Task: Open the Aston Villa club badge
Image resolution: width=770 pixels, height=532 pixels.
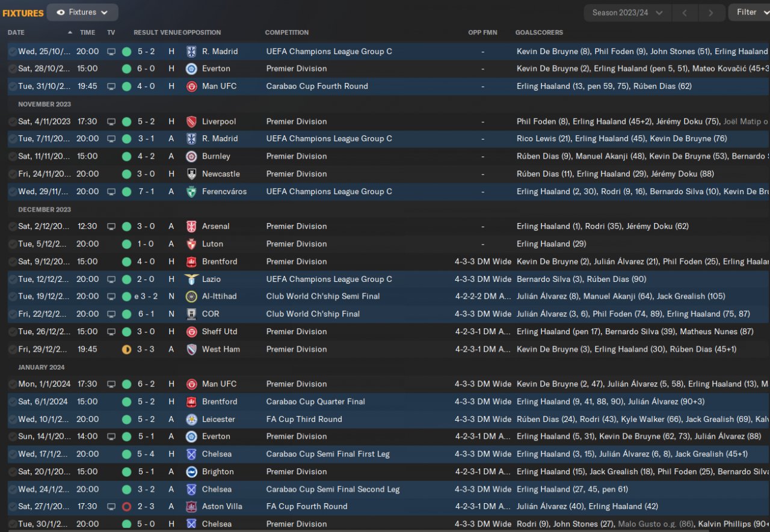Action: click(191, 507)
